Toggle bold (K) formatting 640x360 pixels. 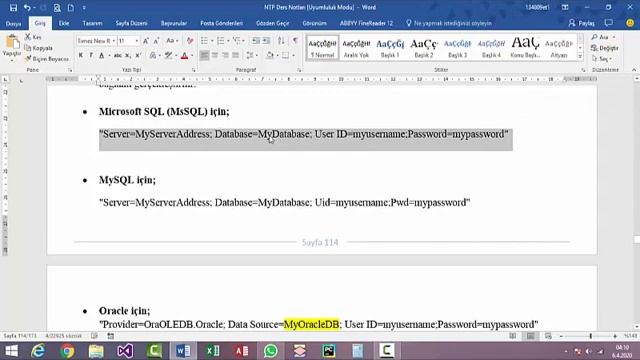(x=81, y=55)
